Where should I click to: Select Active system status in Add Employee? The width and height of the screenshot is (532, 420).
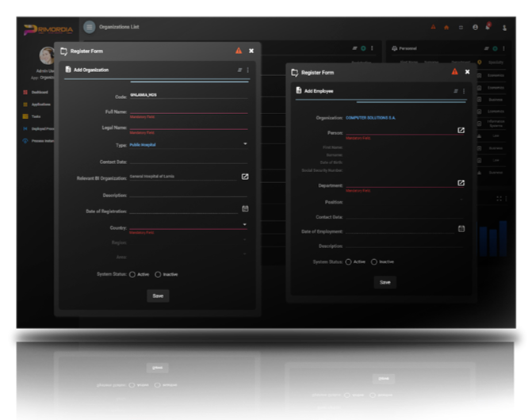(x=348, y=262)
